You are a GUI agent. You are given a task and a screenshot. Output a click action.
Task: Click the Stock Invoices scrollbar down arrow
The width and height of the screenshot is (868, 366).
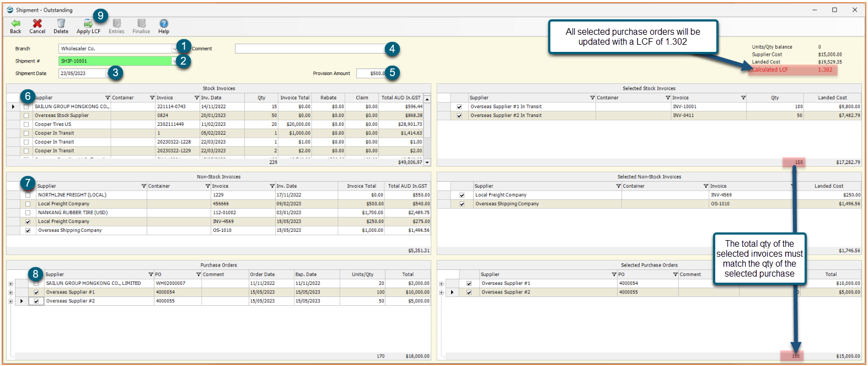pos(427,162)
